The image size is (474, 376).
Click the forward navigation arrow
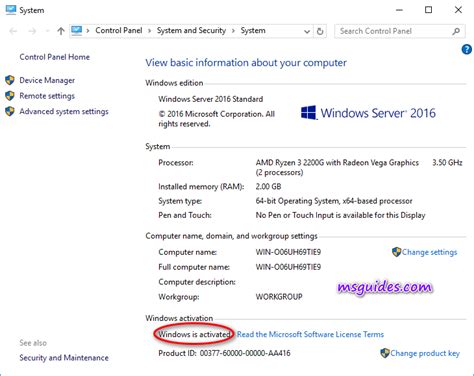point(32,31)
